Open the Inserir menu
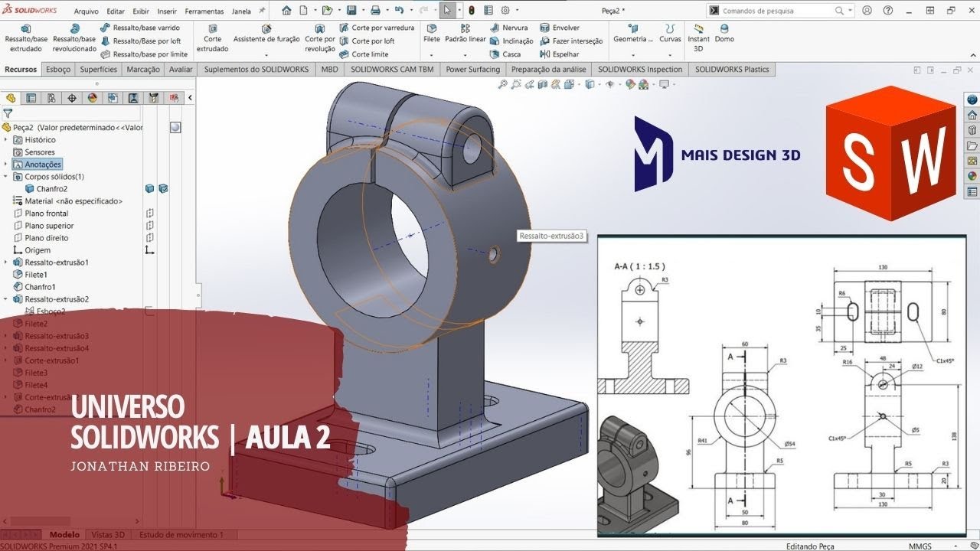Image resolution: width=980 pixels, height=551 pixels. 167,11
